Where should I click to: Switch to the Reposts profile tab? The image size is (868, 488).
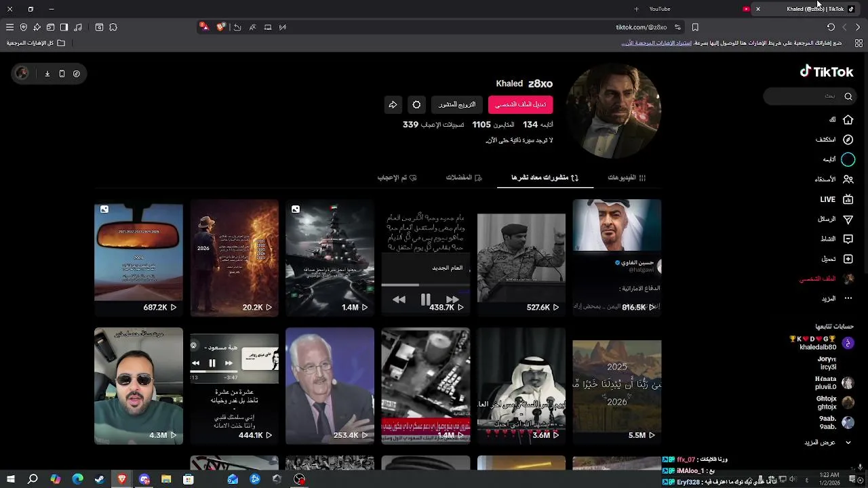point(545,178)
